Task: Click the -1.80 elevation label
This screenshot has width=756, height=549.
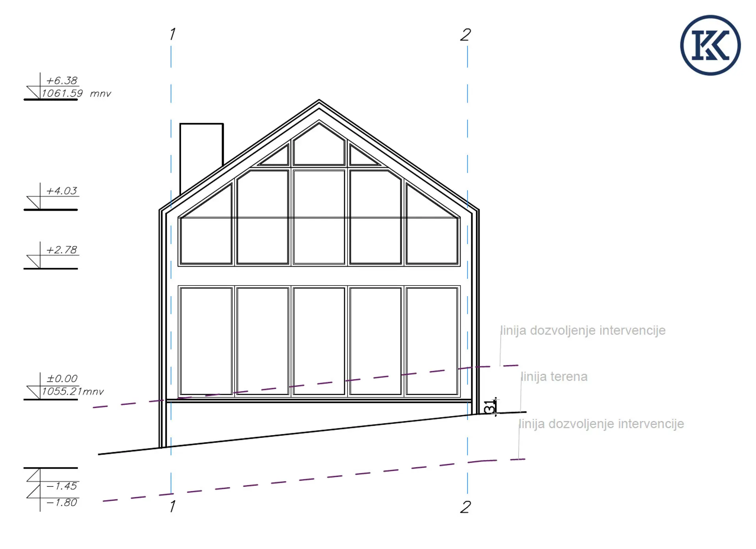Action: click(x=62, y=503)
